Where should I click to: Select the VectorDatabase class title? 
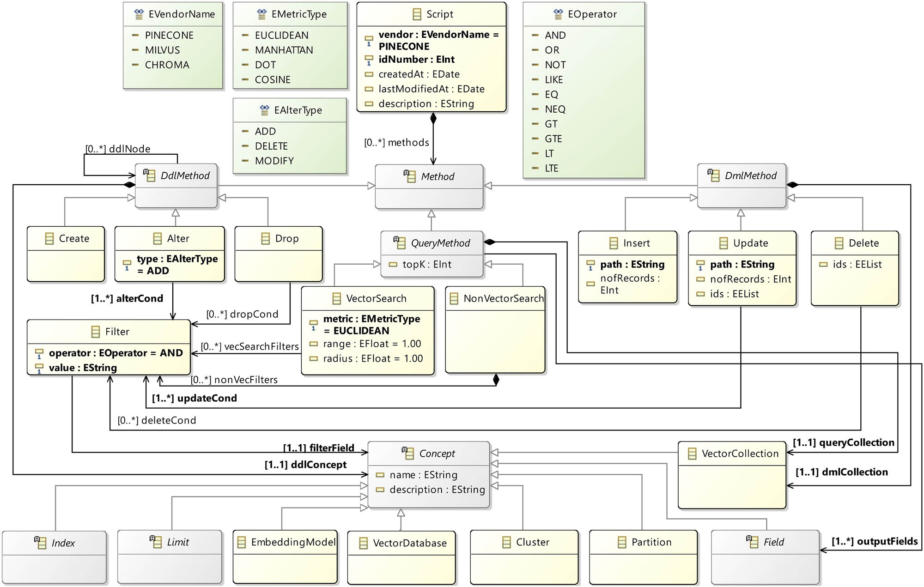coord(409,543)
